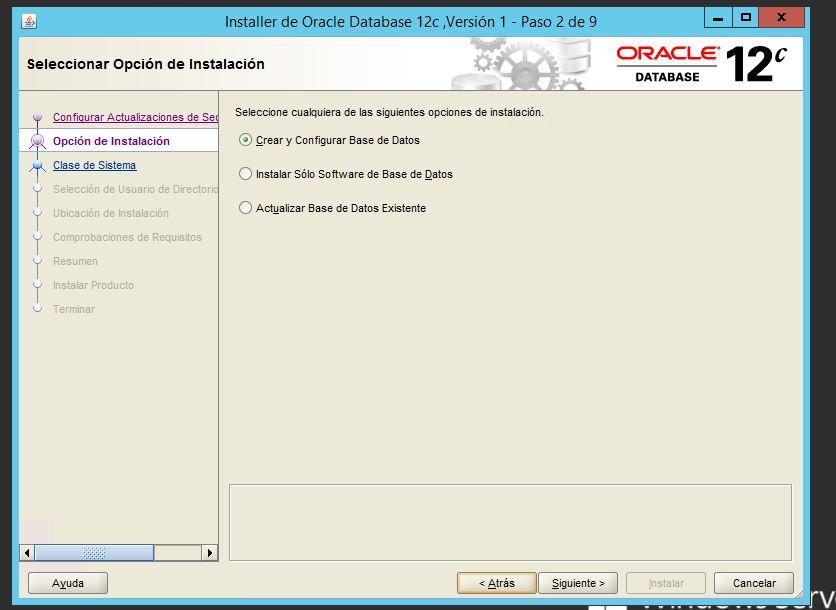
Task: Click the Configurar Actualizaciones step marker icon
Action: click(37, 117)
